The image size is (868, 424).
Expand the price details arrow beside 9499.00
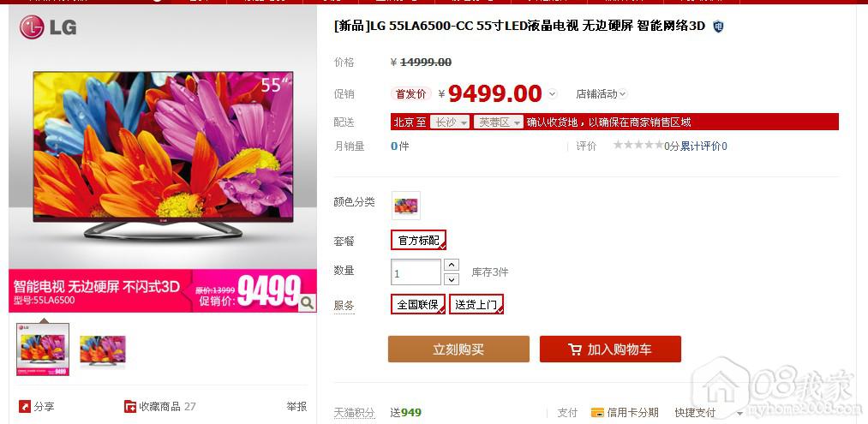click(552, 94)
